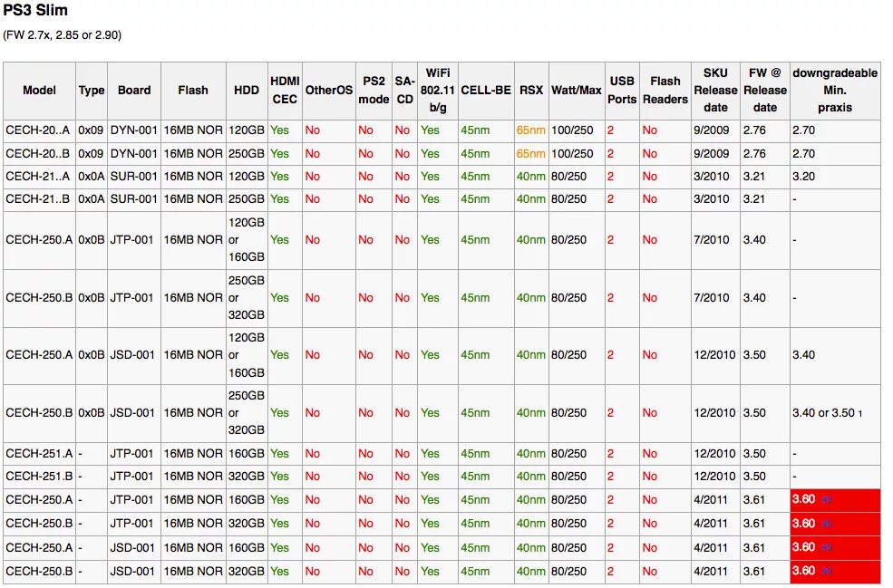This screenshot has height=588, width=893.
Task: Click the "FW @ Release date" column header
Action: point(765,90)
